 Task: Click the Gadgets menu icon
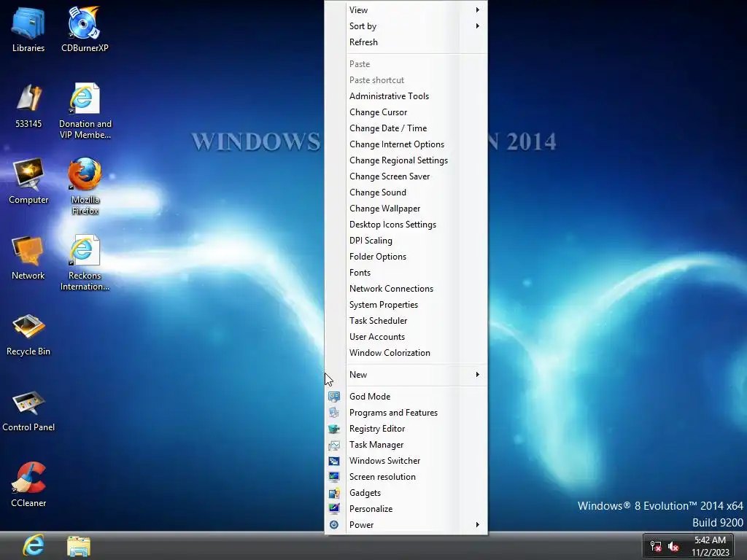(334, 494)
